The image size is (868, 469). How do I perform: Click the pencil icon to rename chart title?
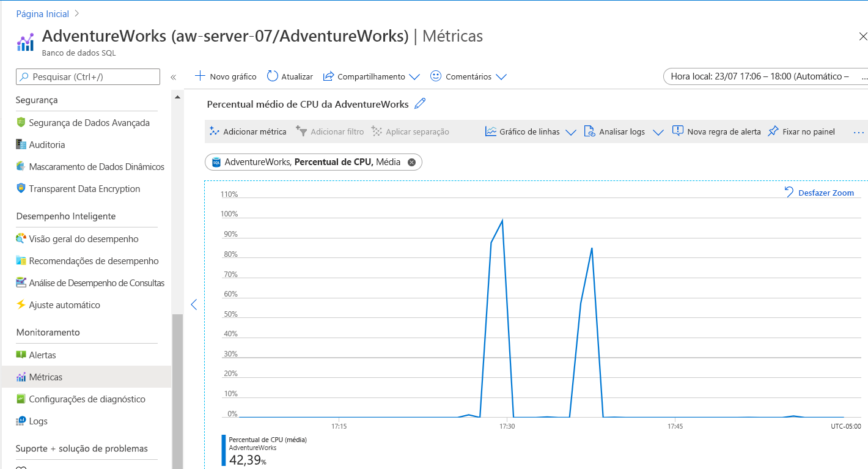tap(420, 104)
